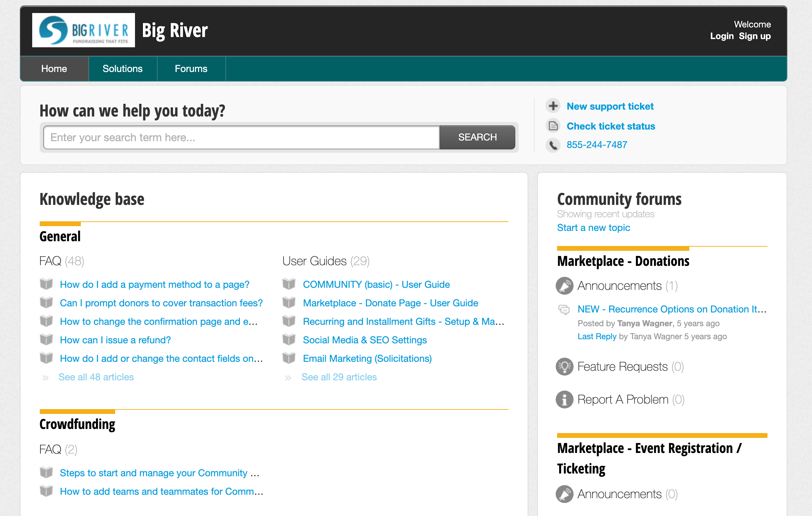Image resolution: width=812 pixels, height=516 pixels.
Task: Click the Feature Requests lightbulb icon
Action: [564, 367]
